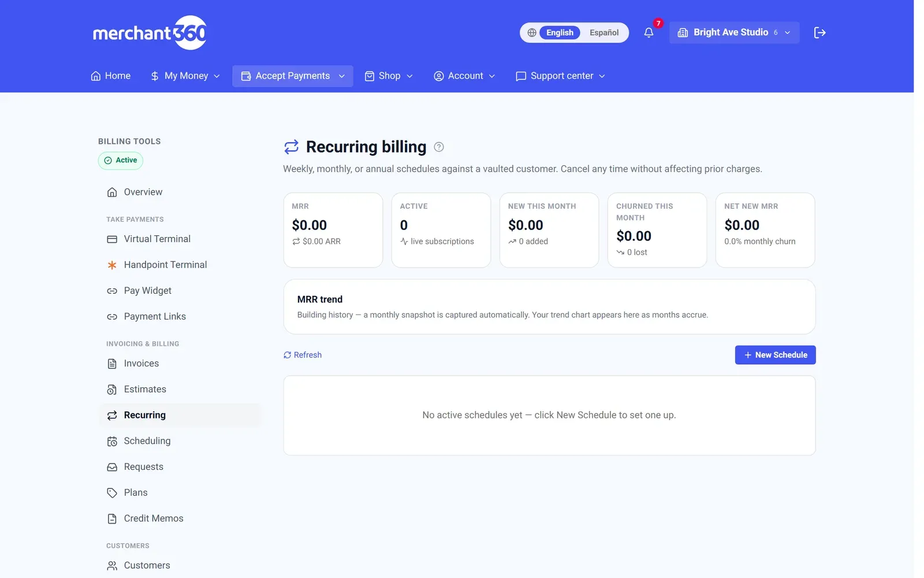Expand the Accept Payments menu
Viewport: 924px width, 578px height.
click(293, 76)
